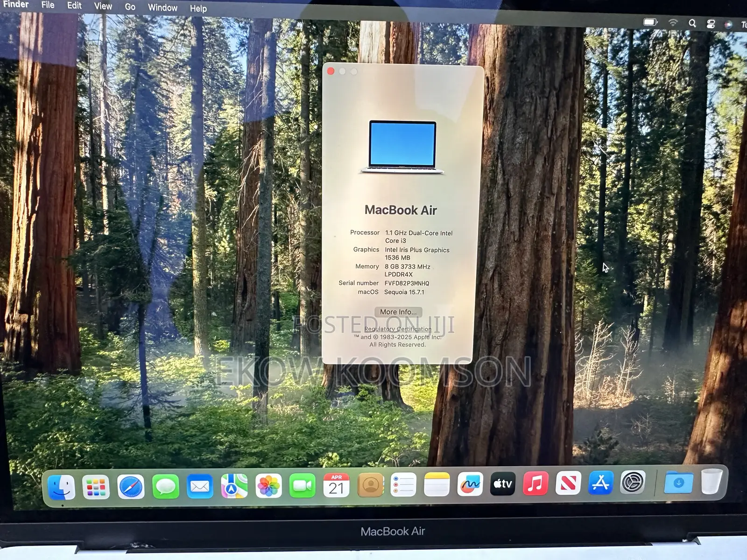Open the Mail app icon
Screen dimensions: 747x560
pyautogui.click(x=200, y=486)
